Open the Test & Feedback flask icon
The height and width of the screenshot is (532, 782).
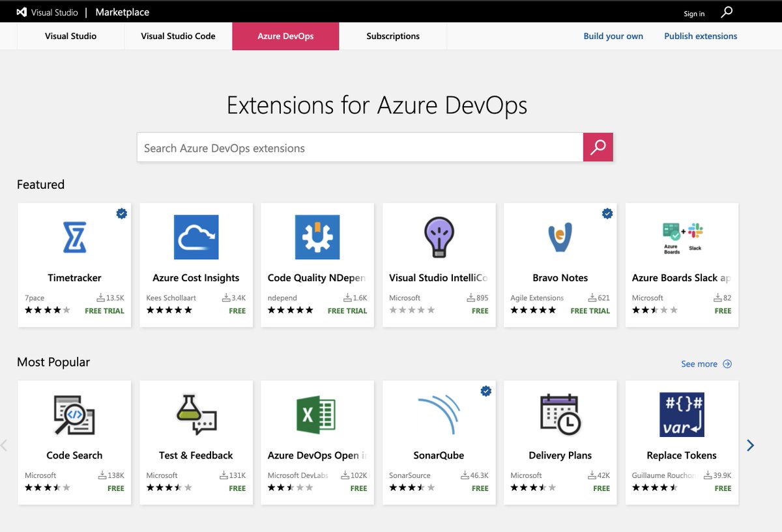(x=196, y=415)
